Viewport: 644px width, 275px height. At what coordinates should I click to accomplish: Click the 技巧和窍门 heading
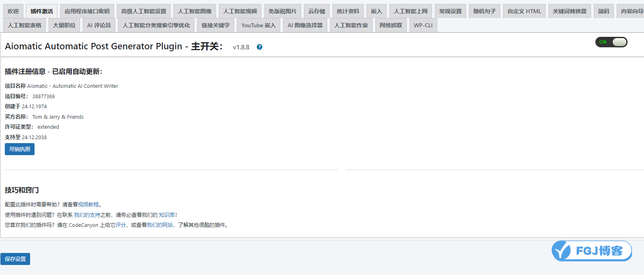pyautogui.click(x=22, y=190)
